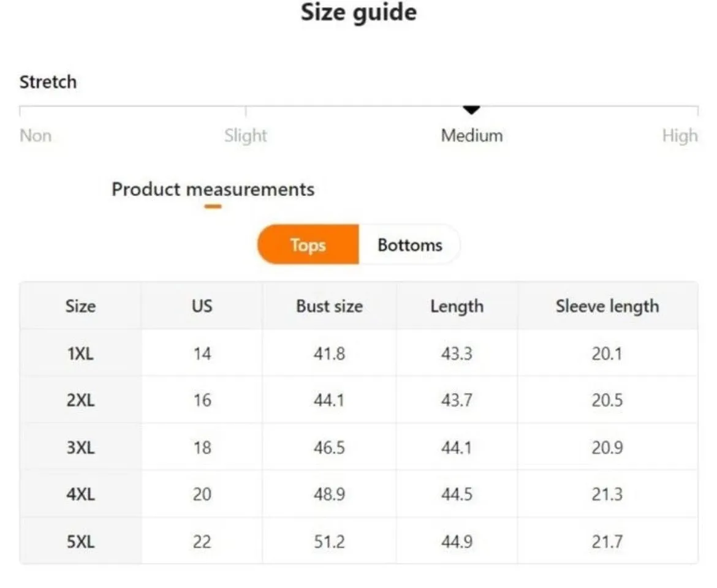The height and width of the screenshot is (588, 717).
Task: Click the black stretch indicator marker
Action: pos(471,110)
